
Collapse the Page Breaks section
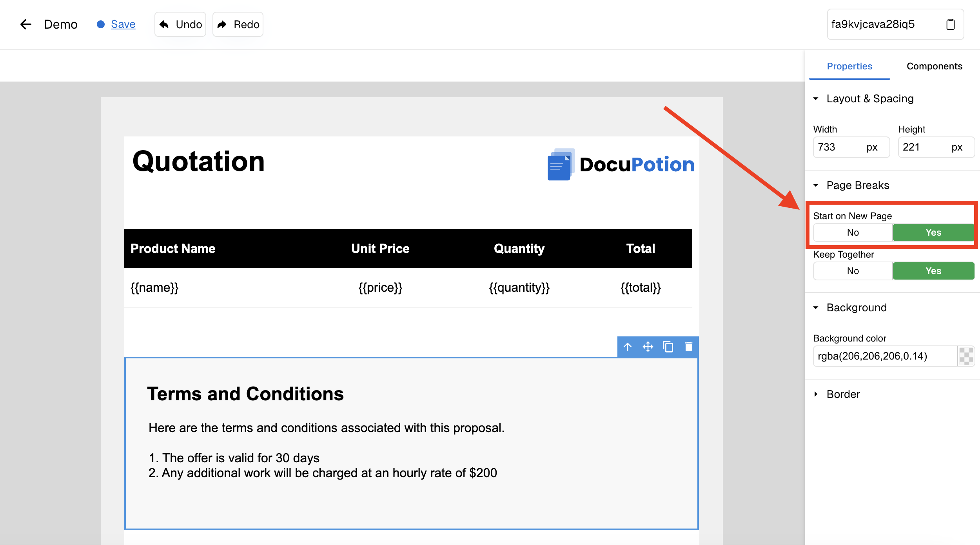point(816,185)
